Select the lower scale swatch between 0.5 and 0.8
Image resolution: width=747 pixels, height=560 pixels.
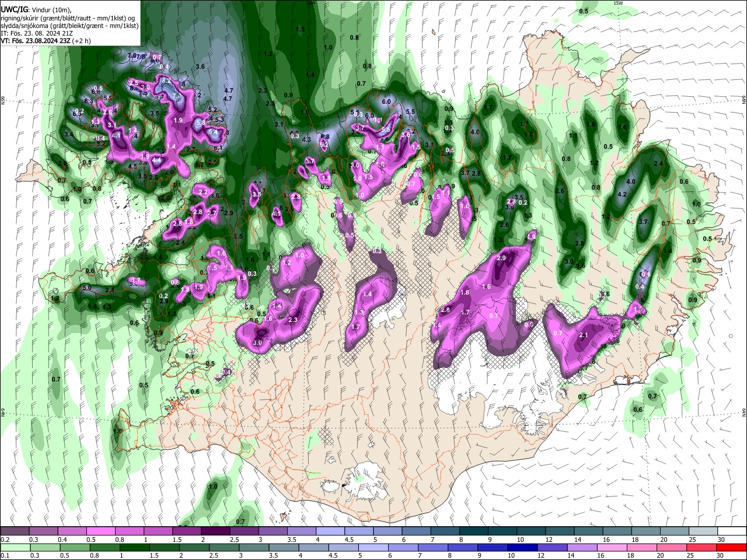(x=75, y=547)
